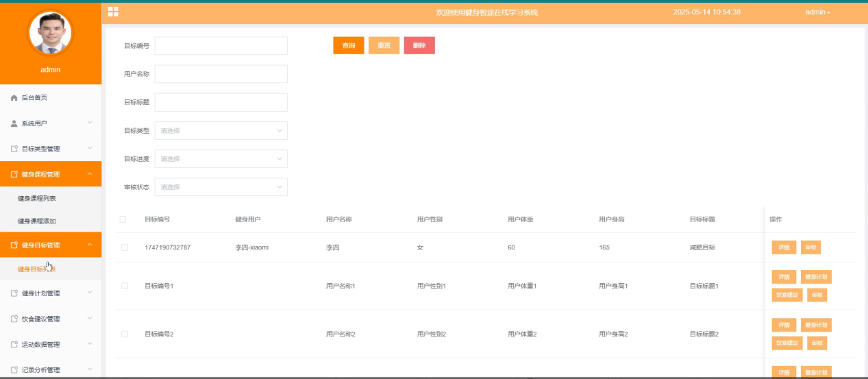Click the edit icon beside 健身计划管理
This screenshot has width=868, height=379.
(14, 293)
